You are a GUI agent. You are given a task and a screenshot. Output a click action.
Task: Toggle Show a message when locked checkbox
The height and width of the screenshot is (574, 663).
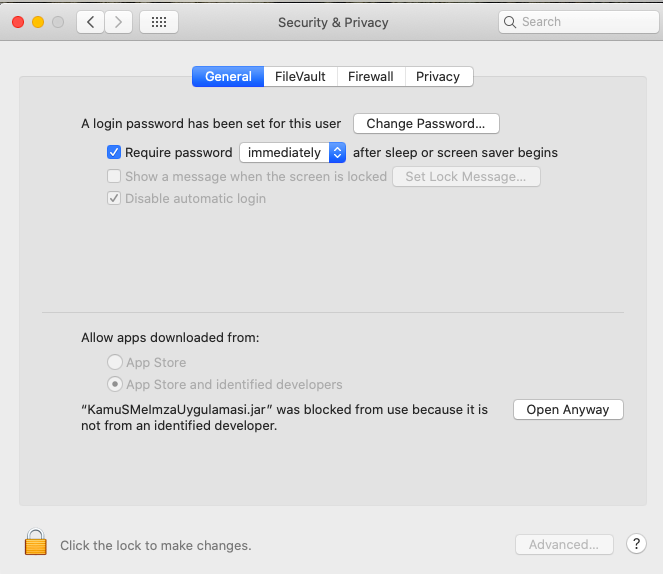[x=114, y=176]
